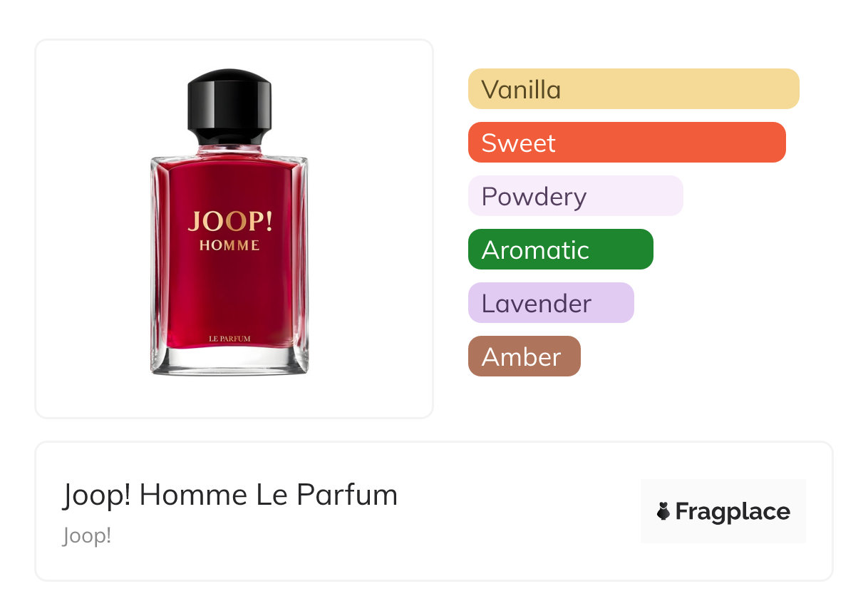Click the Fragplace perfume bottle logo icon
Viewport: 868px width, 616px height.
(664, 511)
